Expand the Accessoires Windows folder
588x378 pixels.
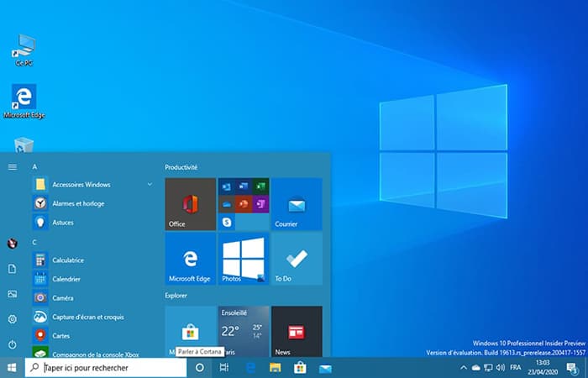click(x=92, y=185)
